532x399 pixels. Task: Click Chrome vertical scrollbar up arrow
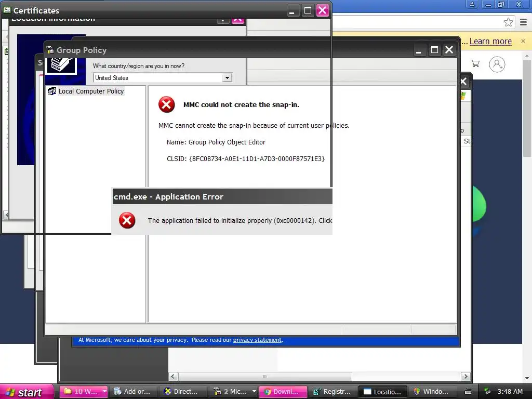click(x=527, y=55)
